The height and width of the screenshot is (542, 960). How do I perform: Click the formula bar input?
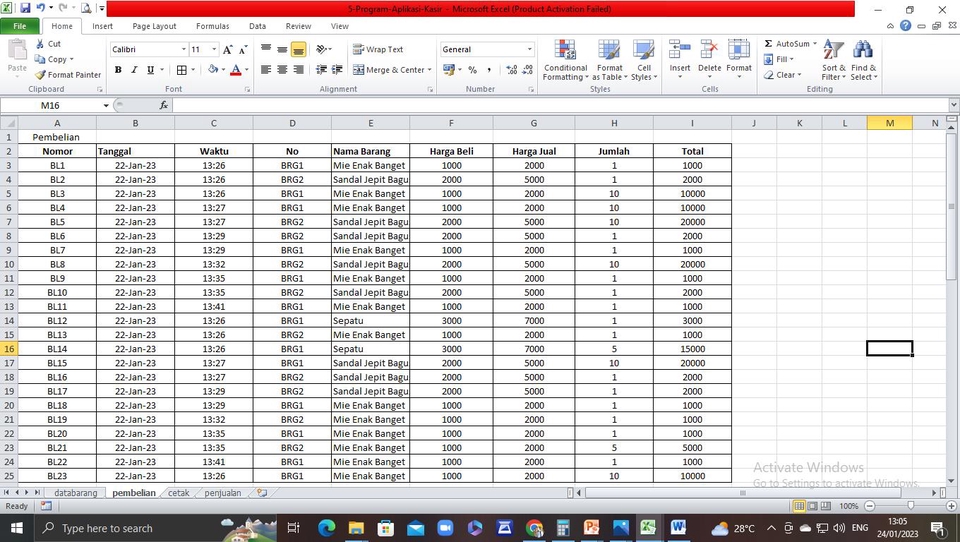tap(560, 105)
